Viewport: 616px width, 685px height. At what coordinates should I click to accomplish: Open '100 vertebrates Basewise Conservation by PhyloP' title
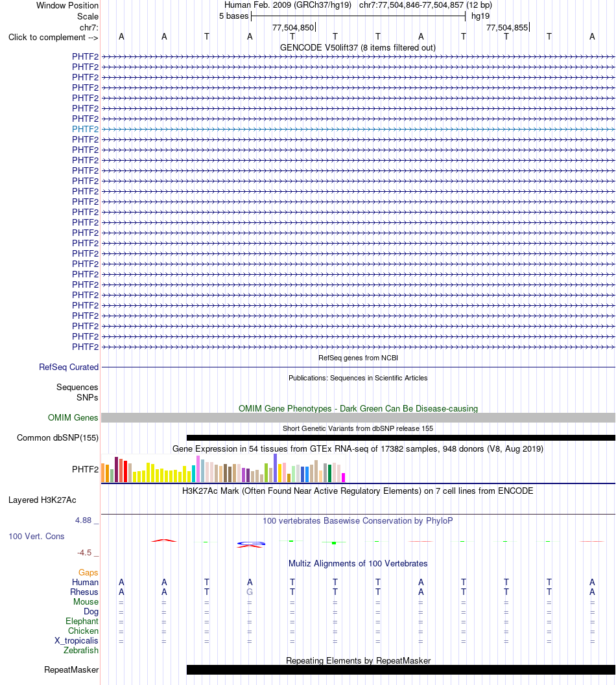pyautogui.click(x=358, y=521)
